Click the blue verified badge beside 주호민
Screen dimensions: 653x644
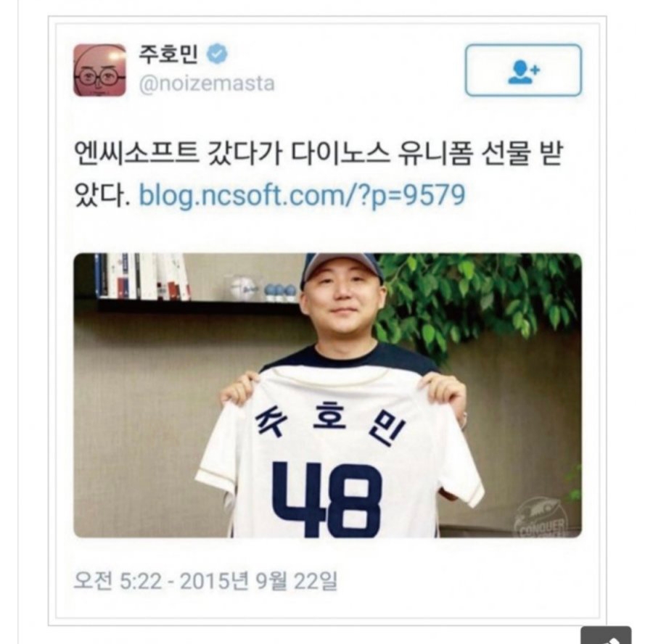click(x=218, y=54)
